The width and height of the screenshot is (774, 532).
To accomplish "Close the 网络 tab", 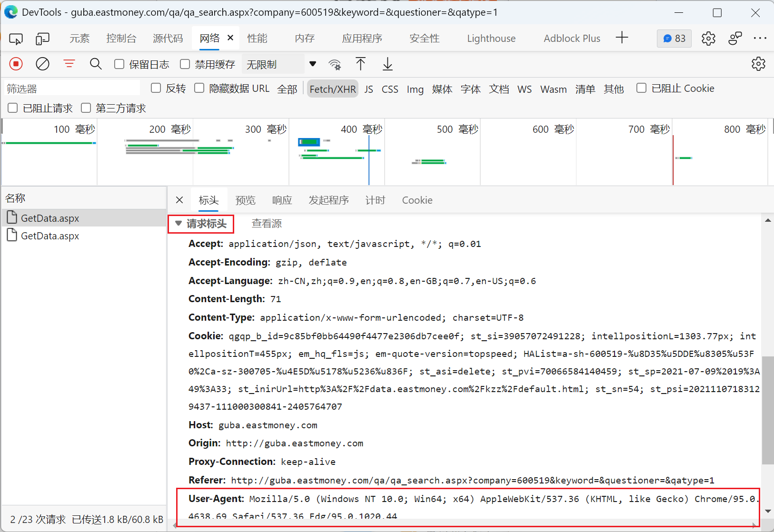I will coord(230,38).
